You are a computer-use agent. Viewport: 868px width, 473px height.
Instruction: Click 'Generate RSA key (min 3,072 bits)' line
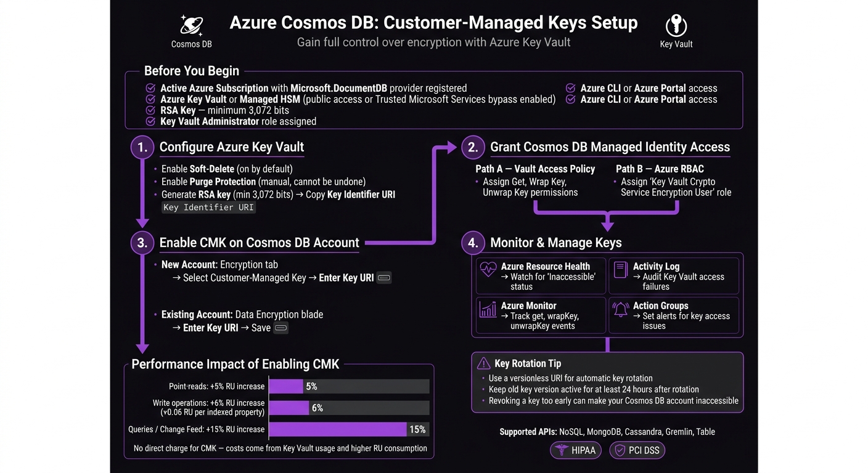(x=278, y=195)
